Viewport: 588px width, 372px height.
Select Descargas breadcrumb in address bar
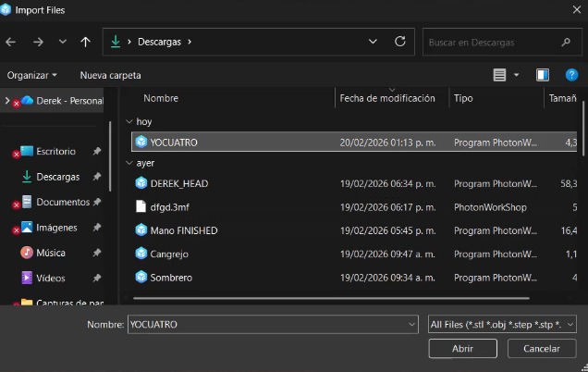(159, 42)
